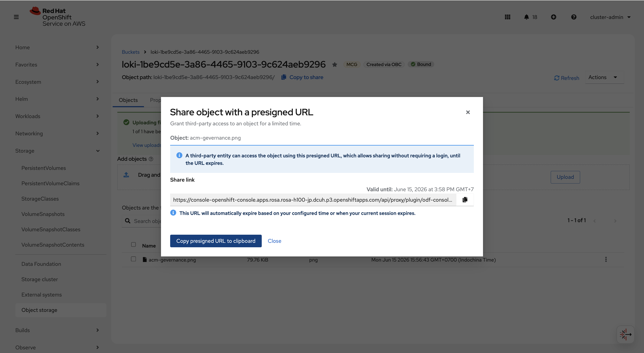Image resolution: width=644 pixels, height=353 pixels.
Task: Click the file icon beside acm-gevernance.png
Action: pyautogui.click(x=145, y=259)
